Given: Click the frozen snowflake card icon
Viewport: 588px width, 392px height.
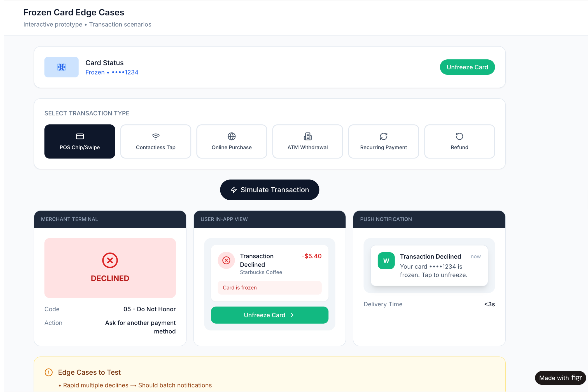Looking at the screenshot, I should 61,67.
